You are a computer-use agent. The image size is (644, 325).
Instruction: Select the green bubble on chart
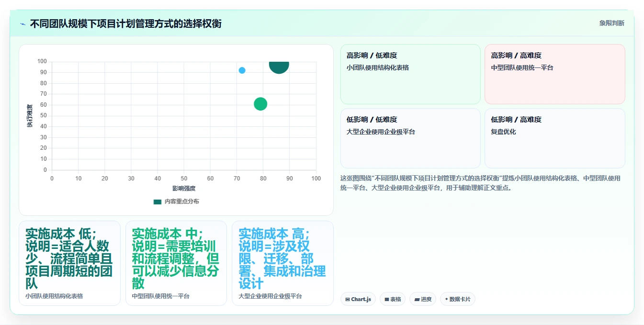[x=260, y=104]
